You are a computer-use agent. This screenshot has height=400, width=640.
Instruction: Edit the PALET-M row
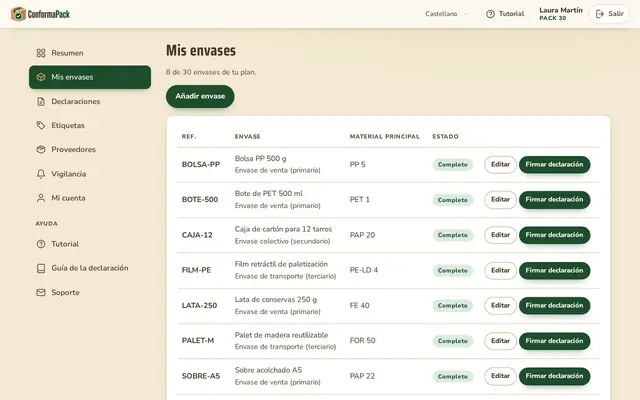click(x=500, y=341)
